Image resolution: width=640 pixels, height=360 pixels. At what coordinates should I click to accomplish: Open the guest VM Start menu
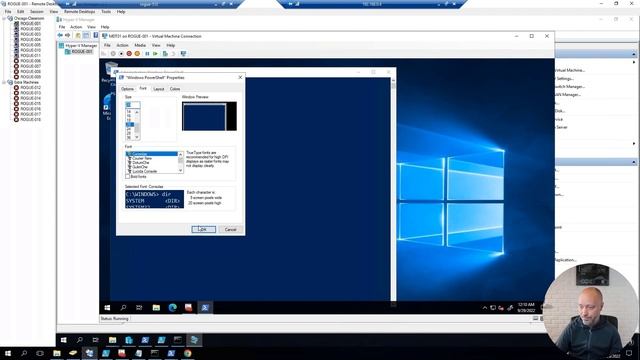click(107, 308)
